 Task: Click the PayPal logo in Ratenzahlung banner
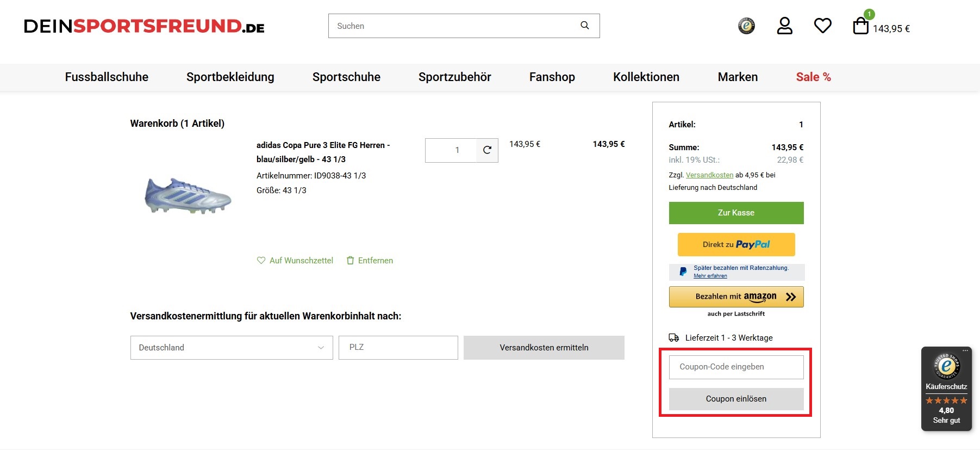point(683,272)
